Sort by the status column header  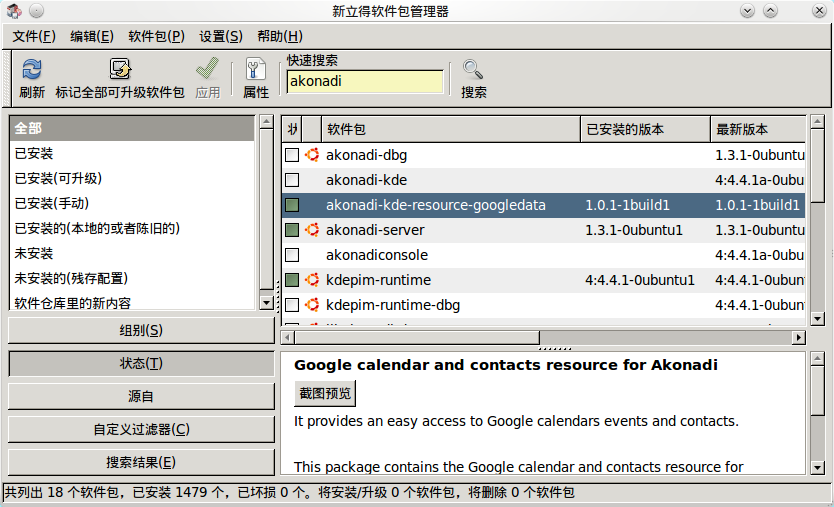292,129
